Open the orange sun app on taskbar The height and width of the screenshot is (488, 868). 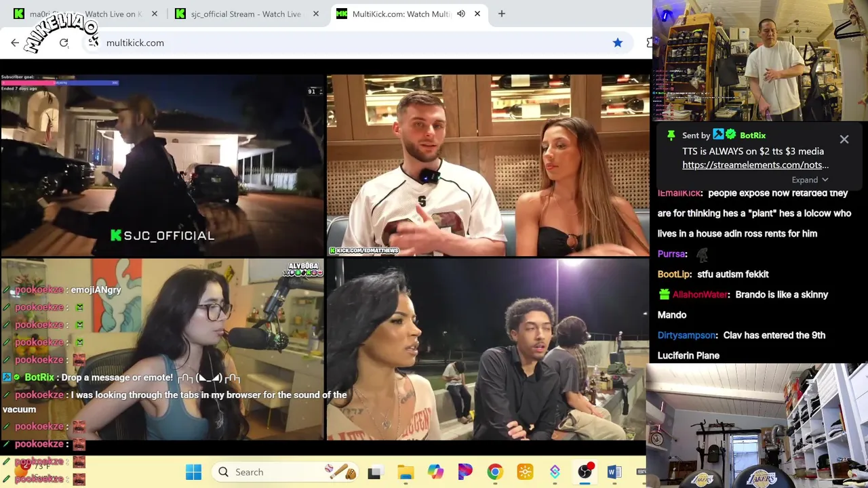click(525, 472)
